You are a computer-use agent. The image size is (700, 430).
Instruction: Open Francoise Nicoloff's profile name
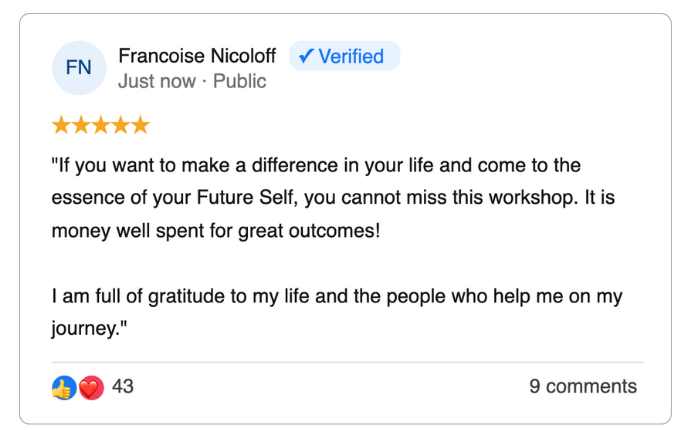point(195,56)
